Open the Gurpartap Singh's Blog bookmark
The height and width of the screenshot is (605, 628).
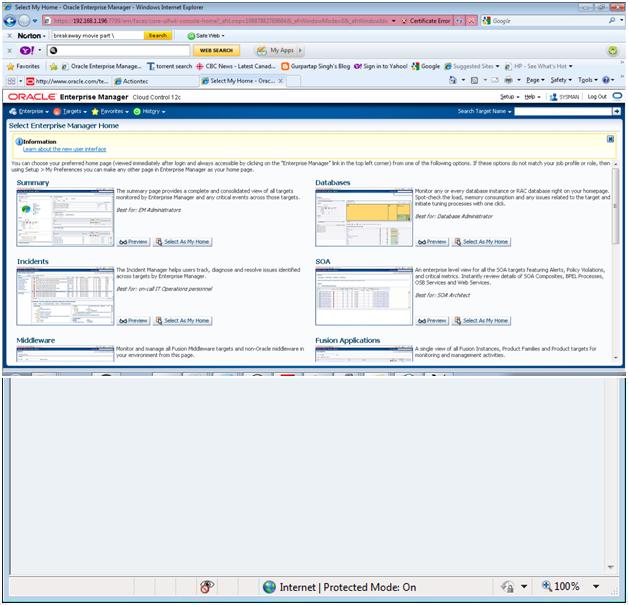pos(316,66)
